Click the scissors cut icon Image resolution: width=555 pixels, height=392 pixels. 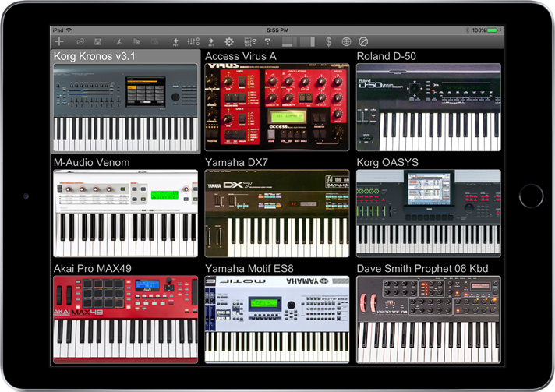click(118, 41)
